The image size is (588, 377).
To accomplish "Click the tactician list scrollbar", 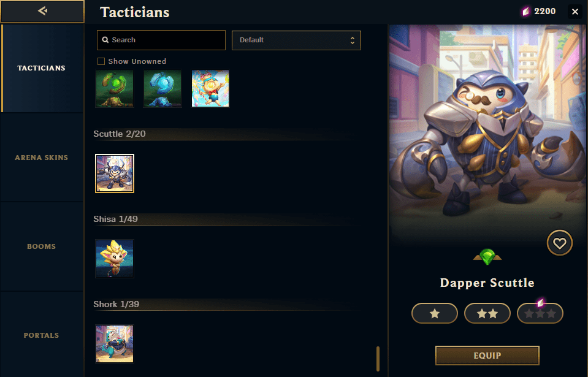I will coord(378,359).
